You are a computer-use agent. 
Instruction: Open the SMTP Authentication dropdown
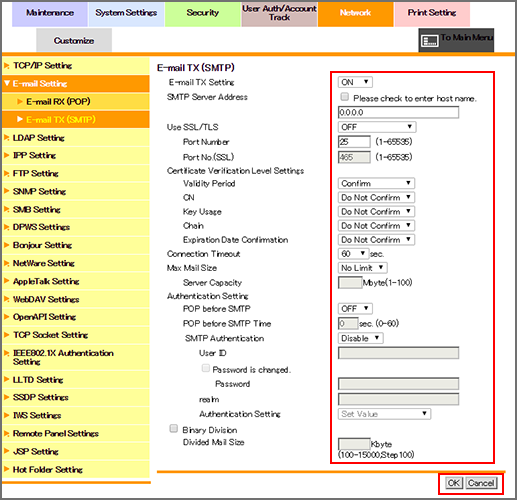click(360, 338)
